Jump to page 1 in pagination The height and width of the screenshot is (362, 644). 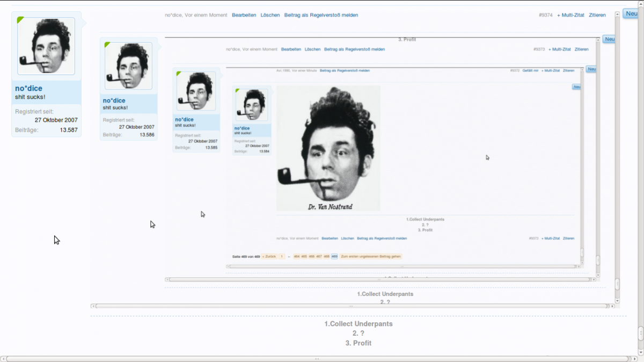(x=282, y=257)
